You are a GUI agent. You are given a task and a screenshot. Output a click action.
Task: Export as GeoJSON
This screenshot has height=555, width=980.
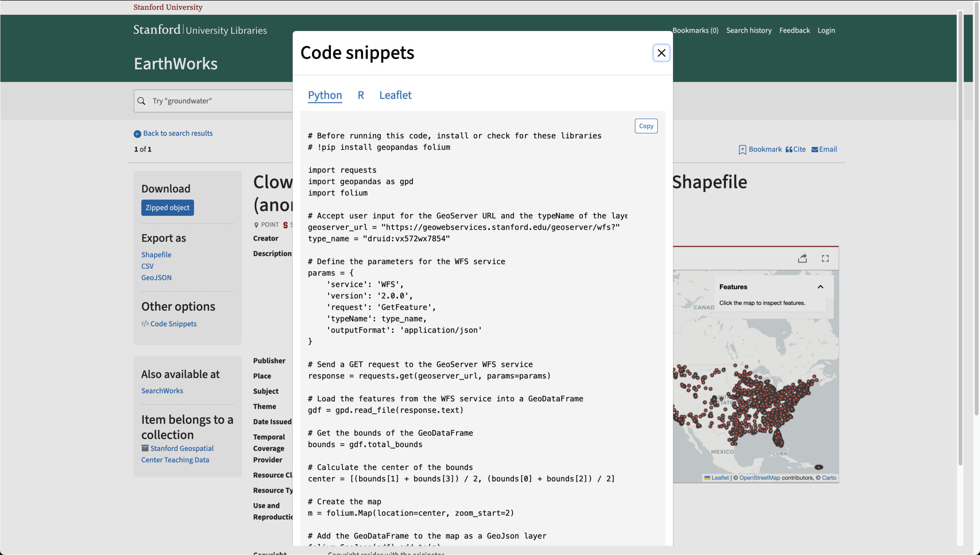coord(156,277)
